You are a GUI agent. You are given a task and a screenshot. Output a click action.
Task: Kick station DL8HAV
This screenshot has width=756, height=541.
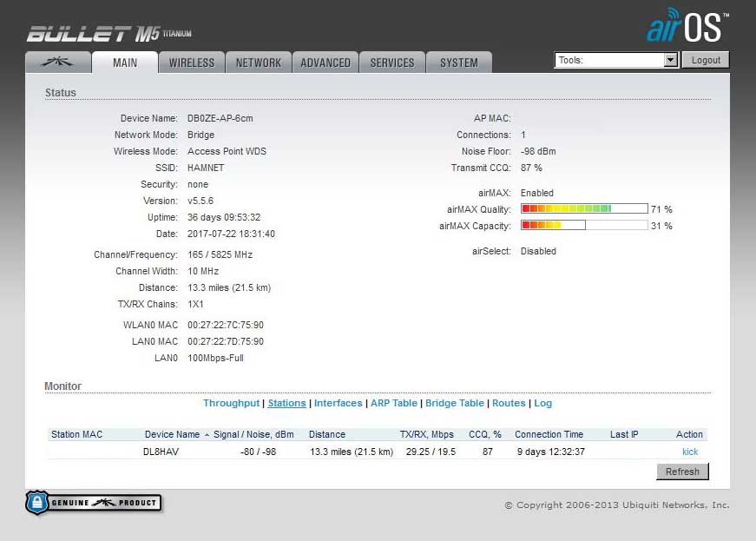(x=690, y=452)
